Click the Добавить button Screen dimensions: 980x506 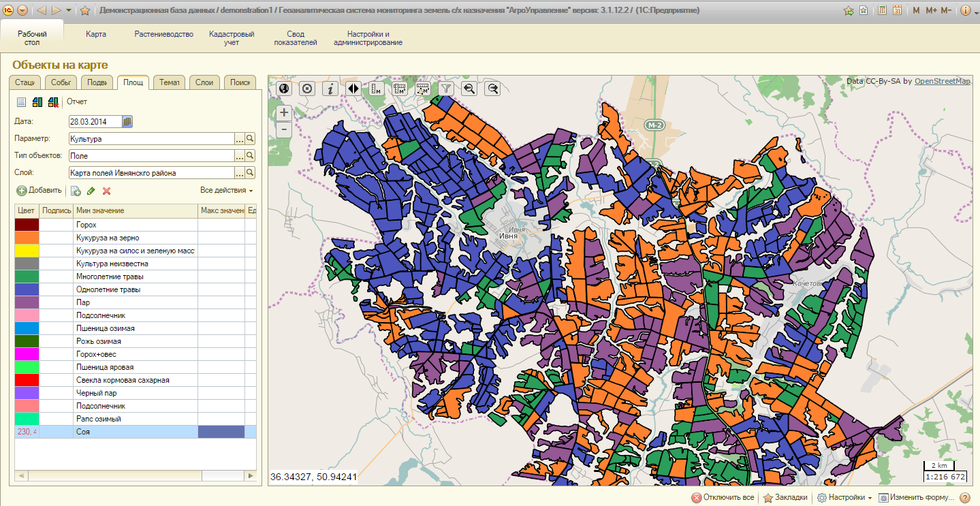click(x=39, y=191)
